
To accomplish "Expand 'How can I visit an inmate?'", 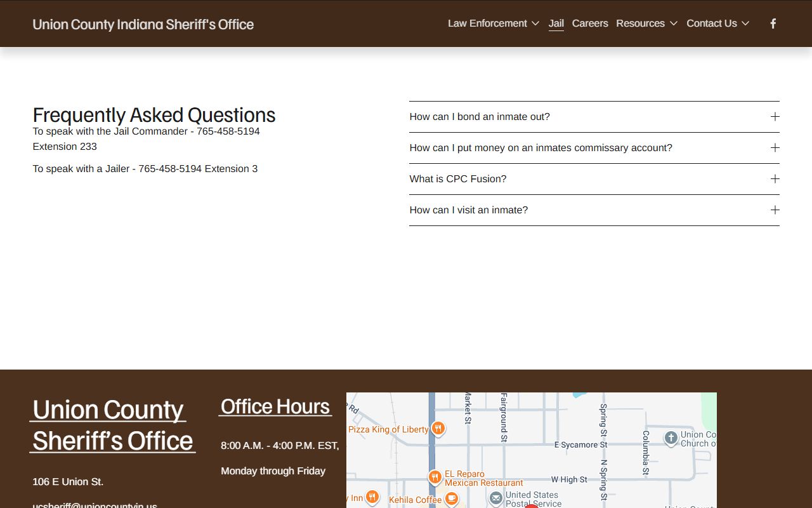I will point(594,210).
